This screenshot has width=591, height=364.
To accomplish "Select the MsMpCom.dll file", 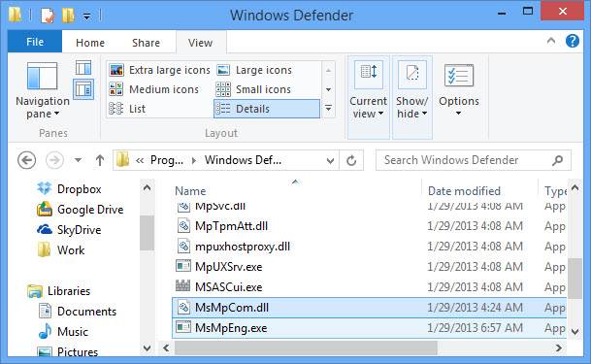I will click(370, 308).
